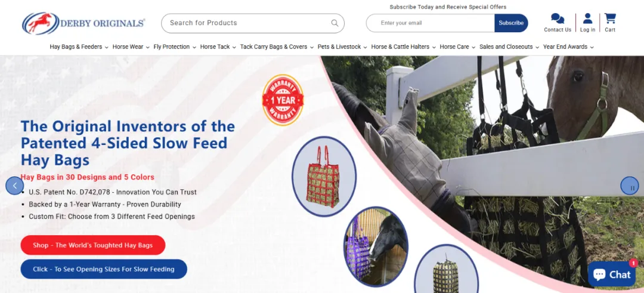This screenshot has width=644, height=293.
Task: Open the Log in account icon
Action: pyautogui.click(x=588, y=18)
